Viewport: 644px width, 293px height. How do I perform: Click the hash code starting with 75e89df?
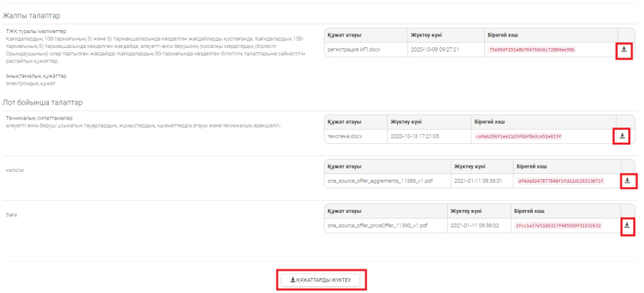pos(531,50)
